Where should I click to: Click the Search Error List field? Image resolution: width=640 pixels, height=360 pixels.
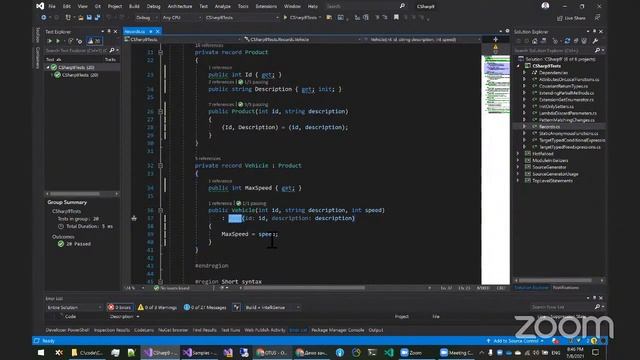coord(562,307)
